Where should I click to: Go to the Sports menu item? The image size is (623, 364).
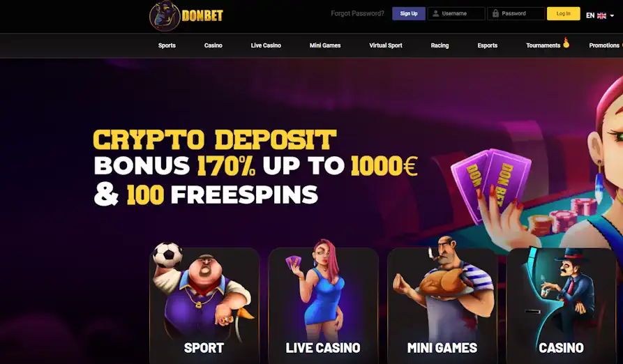(167, 45)
